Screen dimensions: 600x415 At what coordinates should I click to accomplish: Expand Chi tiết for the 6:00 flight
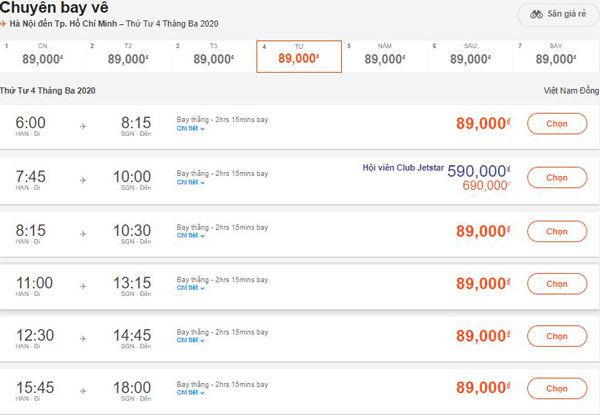click(x=191, y=129)
